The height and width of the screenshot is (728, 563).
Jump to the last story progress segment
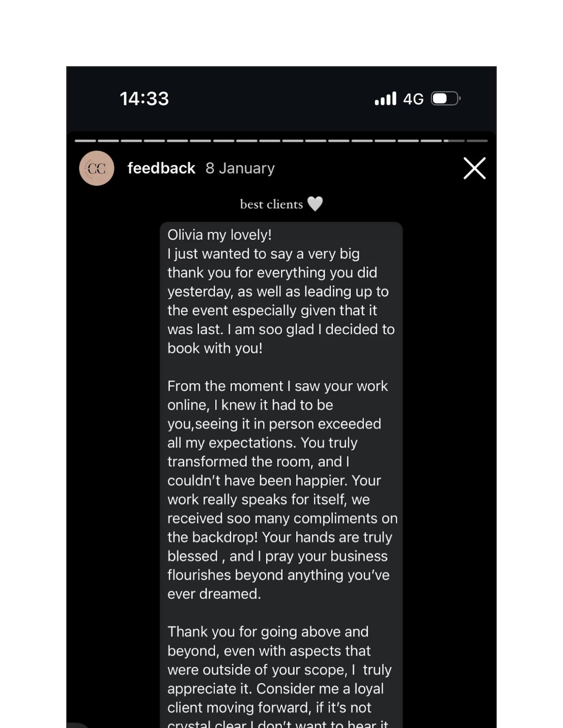477,141
